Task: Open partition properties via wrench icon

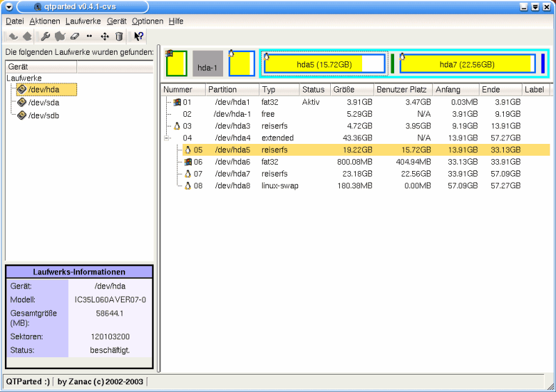Action: (x=46, y=36)
